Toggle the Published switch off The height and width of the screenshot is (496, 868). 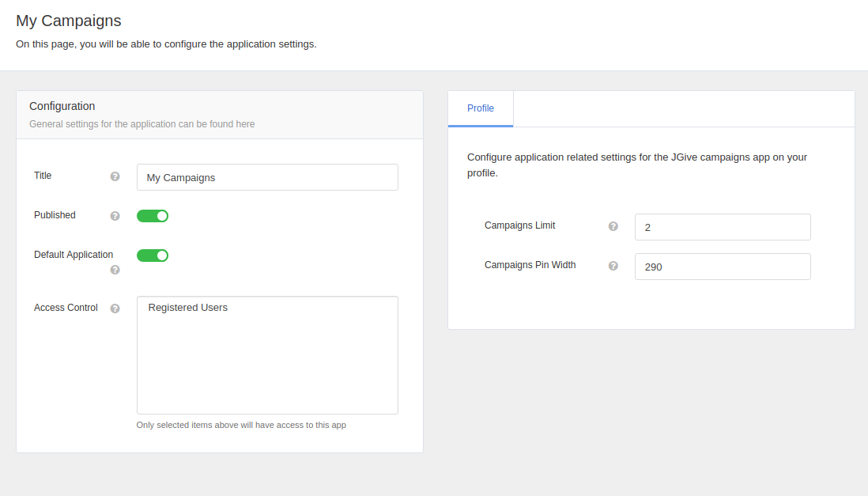tap(153, 216)
